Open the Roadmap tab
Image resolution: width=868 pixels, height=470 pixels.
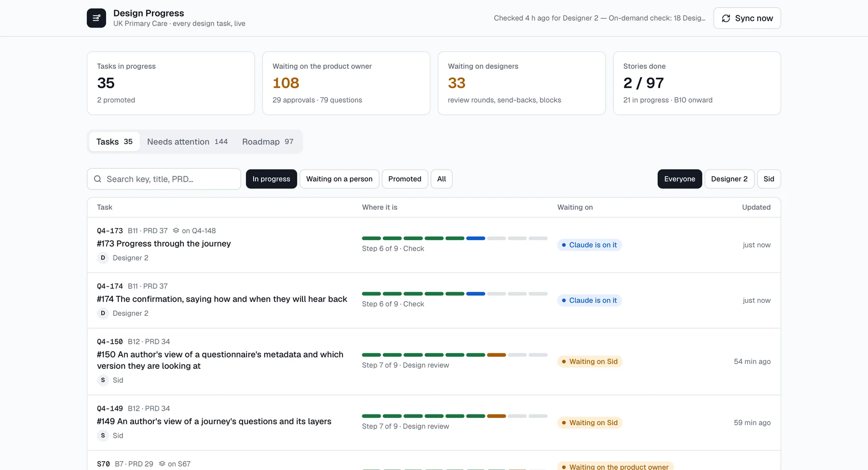tap(268, 142)
